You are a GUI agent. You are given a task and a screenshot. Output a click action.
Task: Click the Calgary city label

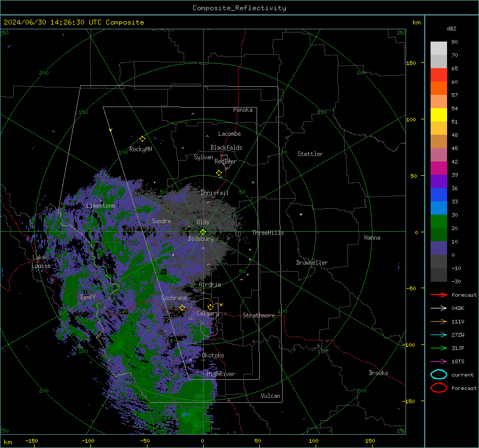coord(208,313)
